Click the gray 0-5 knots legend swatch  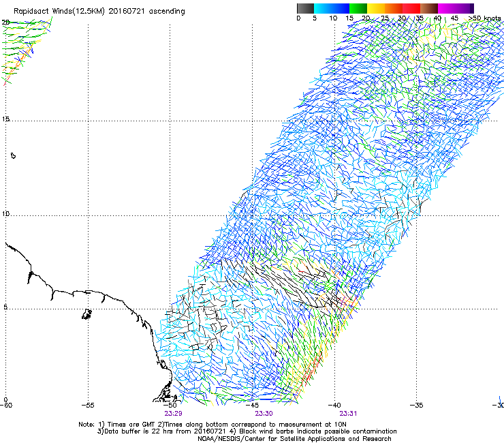point(305,8)
